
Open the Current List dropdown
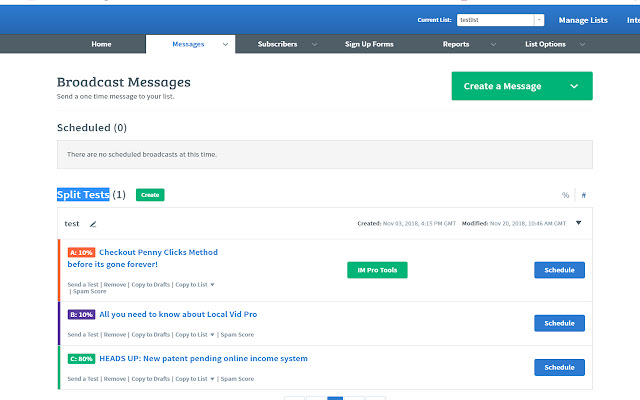(539, 20)
